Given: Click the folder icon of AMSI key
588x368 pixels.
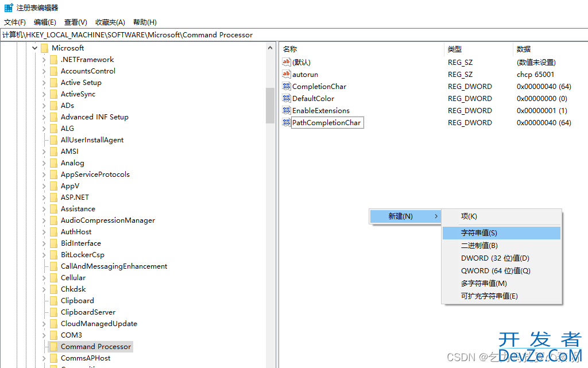Looking at the screenshot, I should pos(53,152).
